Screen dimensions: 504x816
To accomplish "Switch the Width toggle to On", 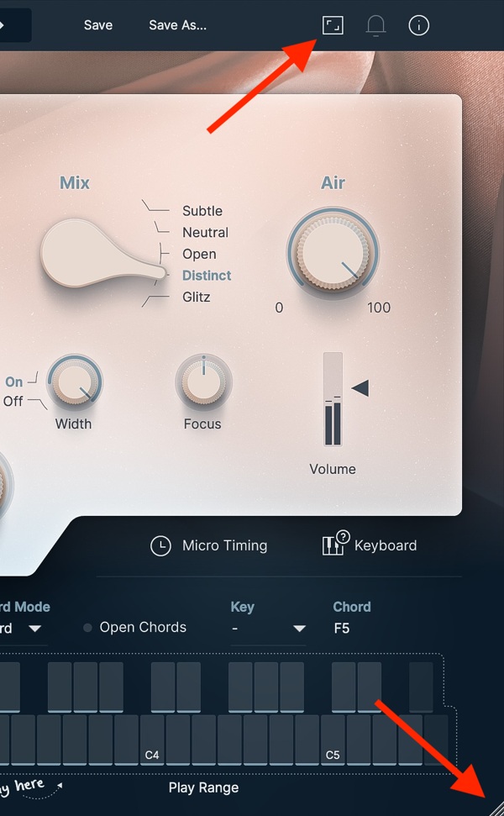I will pyautogui.click(x=14, y=382).
